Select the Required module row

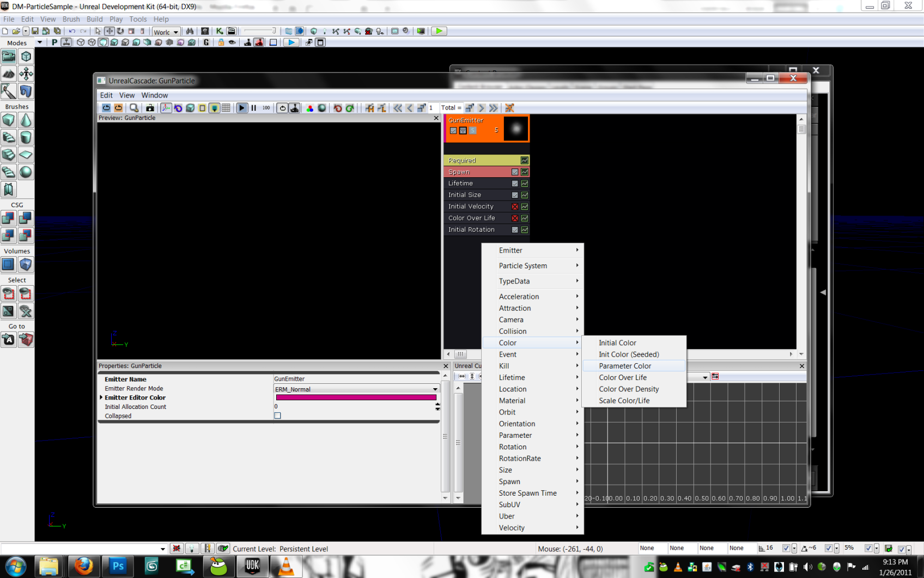point(488,160)
